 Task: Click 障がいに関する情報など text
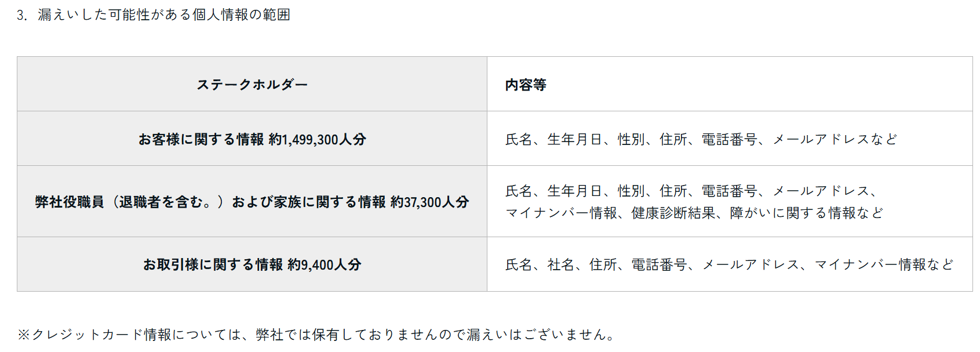tap(806, 213)
